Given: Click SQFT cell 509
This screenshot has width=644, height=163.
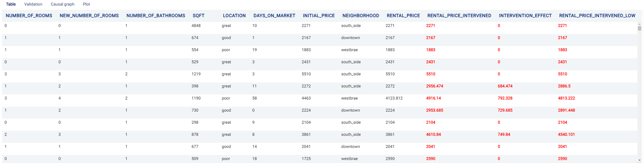Looking at the screenshot, I should (195, 159).
